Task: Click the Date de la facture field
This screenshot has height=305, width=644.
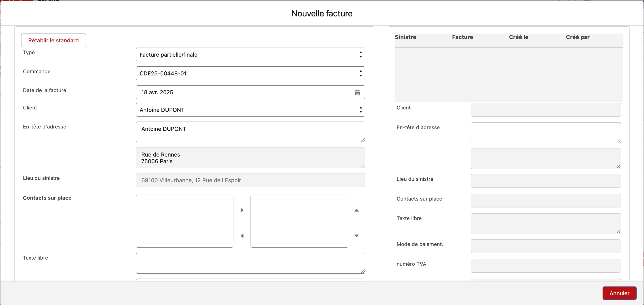Action: (251, 92)
